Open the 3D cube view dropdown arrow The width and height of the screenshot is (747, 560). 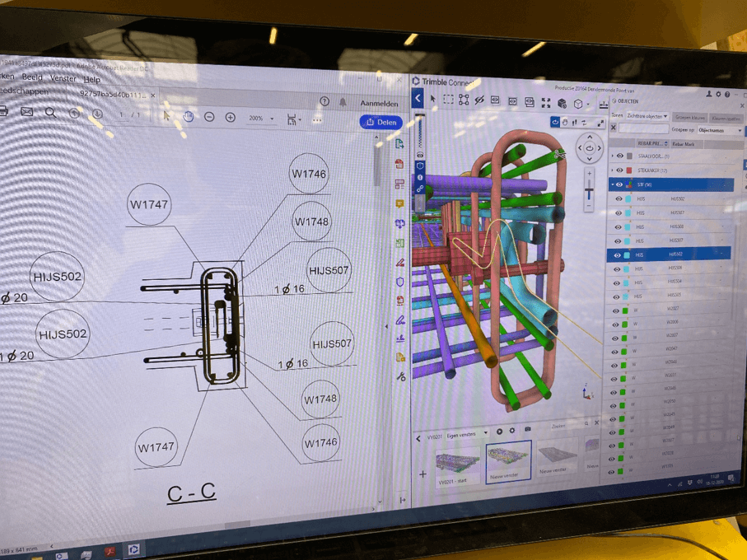point(588,105)
